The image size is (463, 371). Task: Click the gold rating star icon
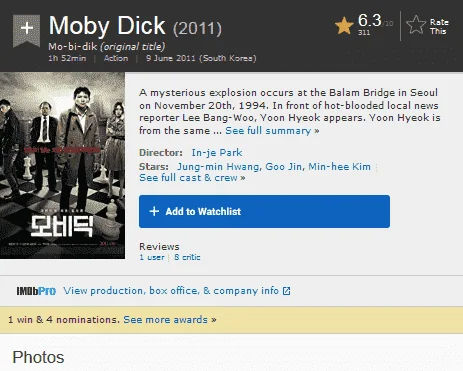[x=344, y=26]
